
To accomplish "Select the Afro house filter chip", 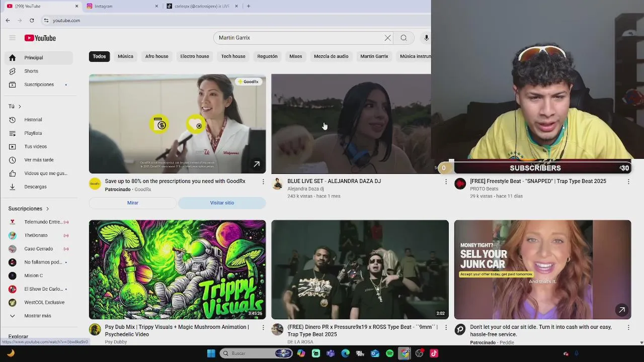I will tap(156, 56).
